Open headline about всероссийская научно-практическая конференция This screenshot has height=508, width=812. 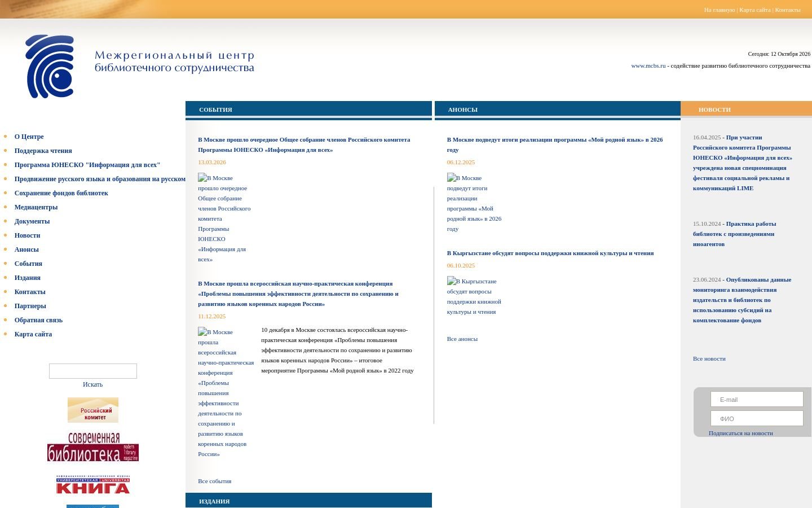point(298,294)
